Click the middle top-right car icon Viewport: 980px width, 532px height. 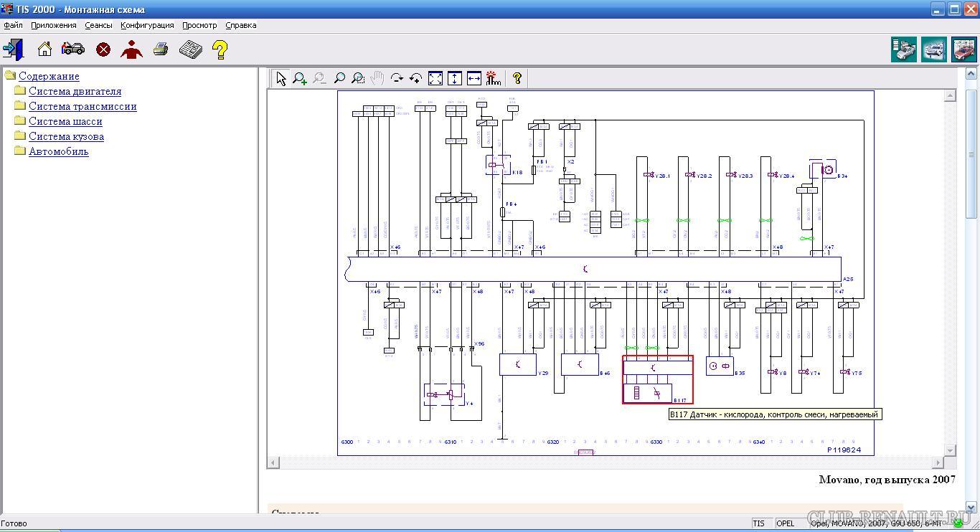click(934, 49)
